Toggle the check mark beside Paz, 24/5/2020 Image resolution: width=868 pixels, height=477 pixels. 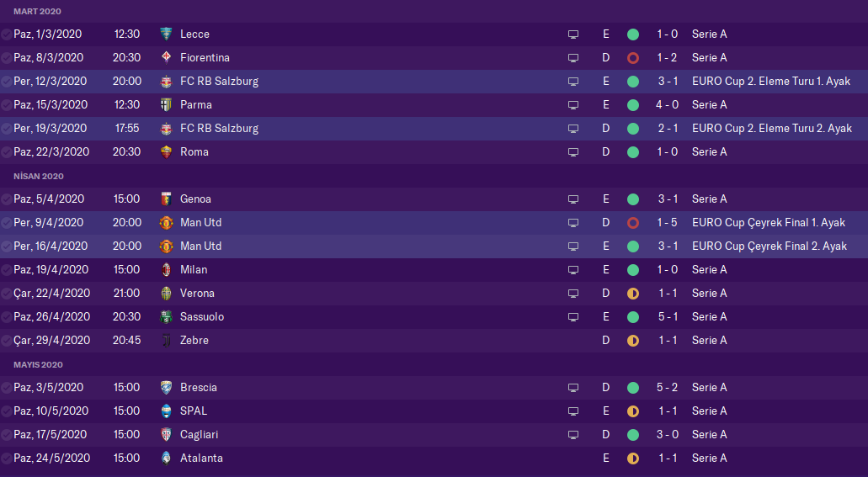pyautogui.click(x=7, y=458)
